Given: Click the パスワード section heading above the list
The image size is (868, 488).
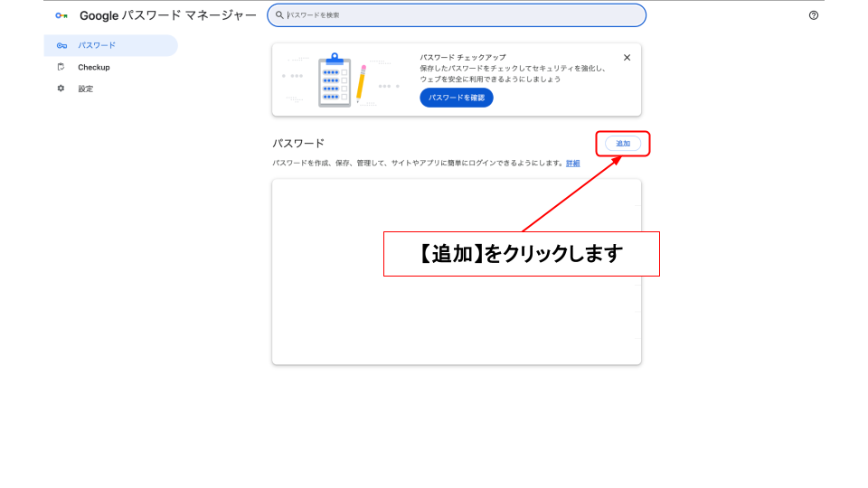Looking at the screenshot, I should pos(297,144).
